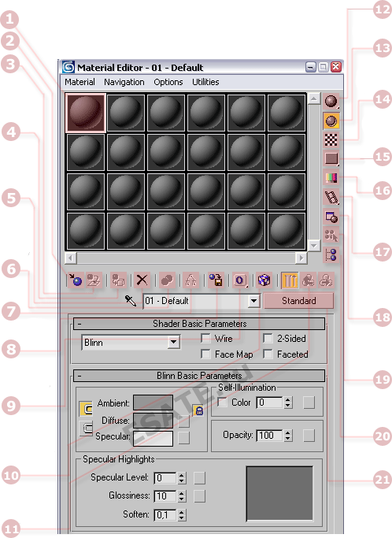392x538 pixels.
Task: Adjust the Soften spinner arrows
Action: pyautogui.click(x=182, y=514)
